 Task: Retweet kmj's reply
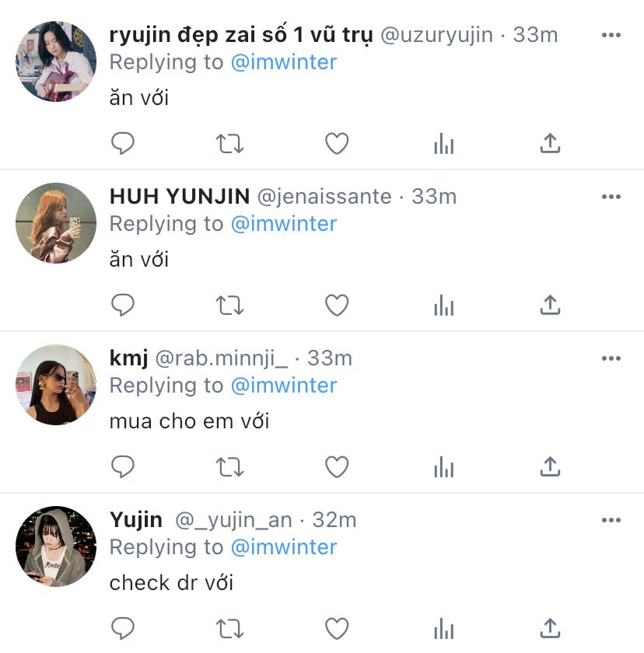pos(229,466)
